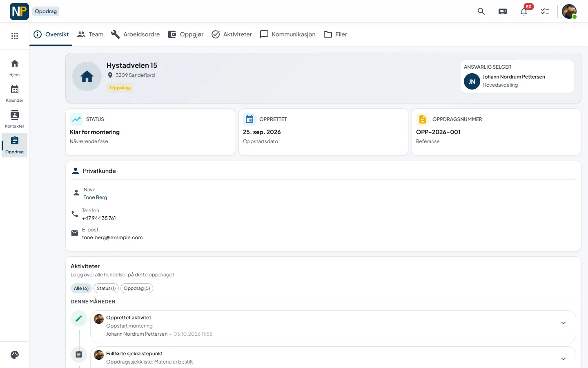Viewport: 588px width, 368px height.
Task: Open the user profile avatar menu
Action: coord(569,11)
